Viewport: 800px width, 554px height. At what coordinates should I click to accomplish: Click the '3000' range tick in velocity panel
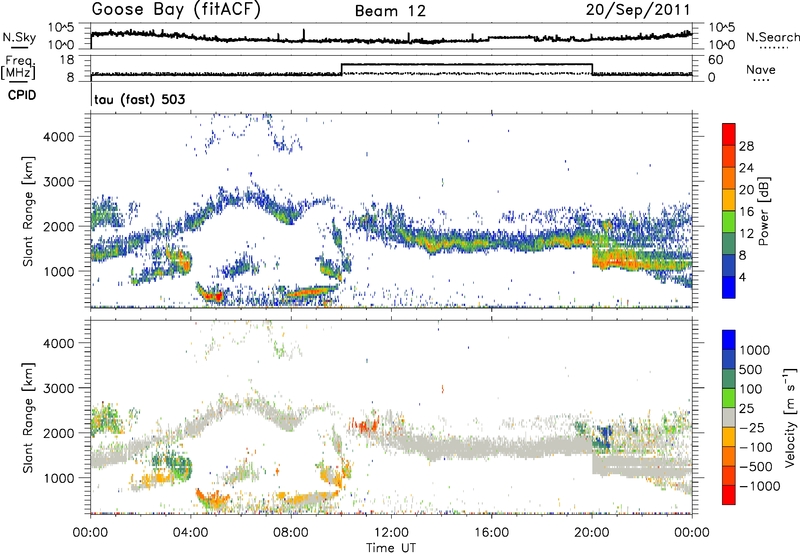pos(58,388)
